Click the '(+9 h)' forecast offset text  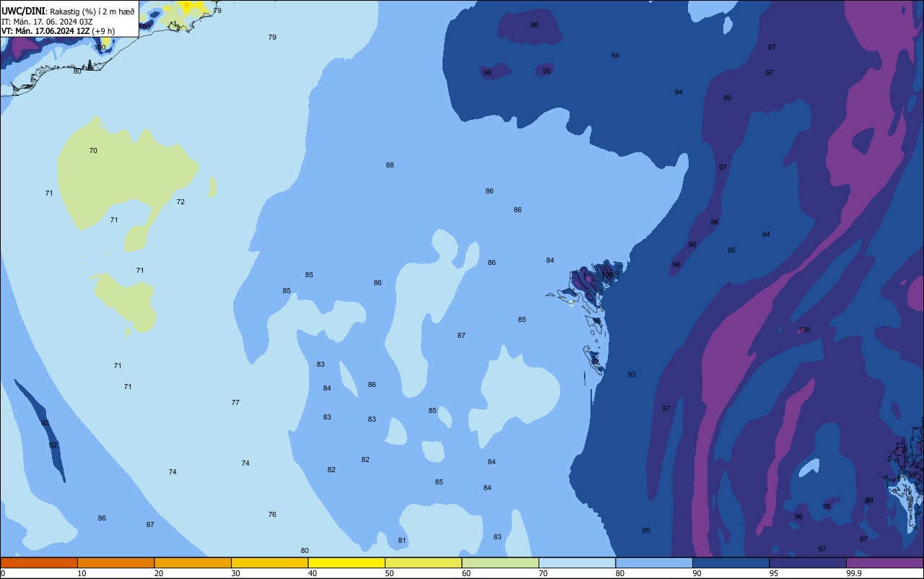click(x=103, y=30)
